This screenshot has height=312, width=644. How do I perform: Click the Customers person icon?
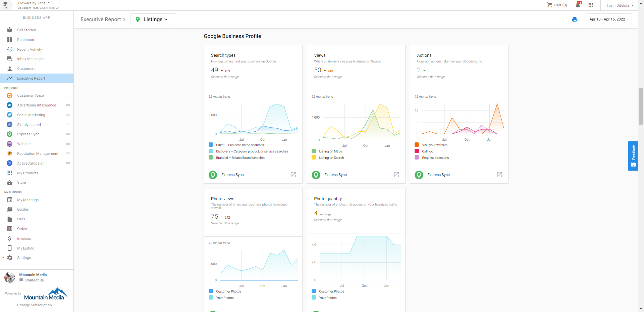pos(10,69)
